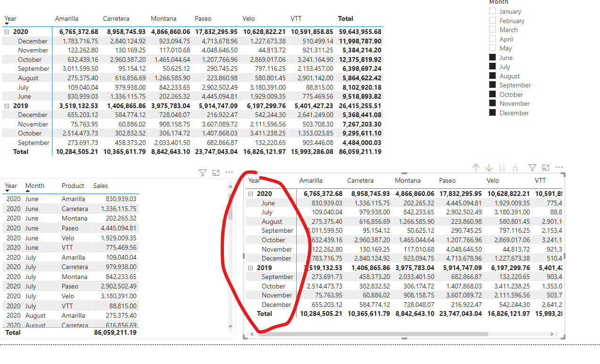600x364 pixels.
Task: Collapse 2019 row in top matrix
Action: click(7, 106)
